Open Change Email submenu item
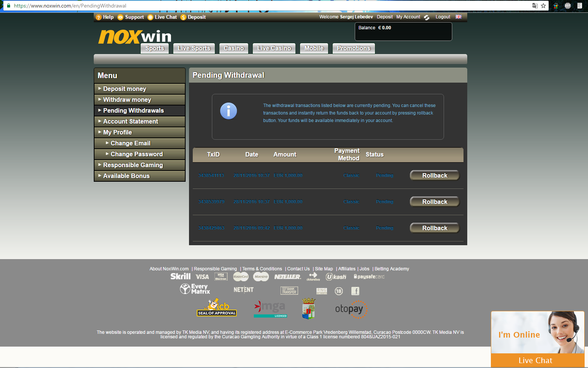 [x=140, y=143]
